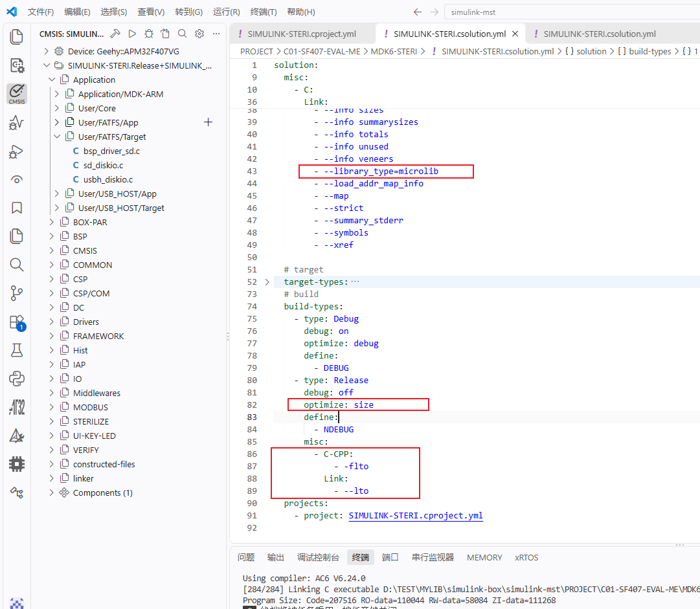Expand the User/Core folder
Viewport: 700px width, 609px height.
[57, 109]
